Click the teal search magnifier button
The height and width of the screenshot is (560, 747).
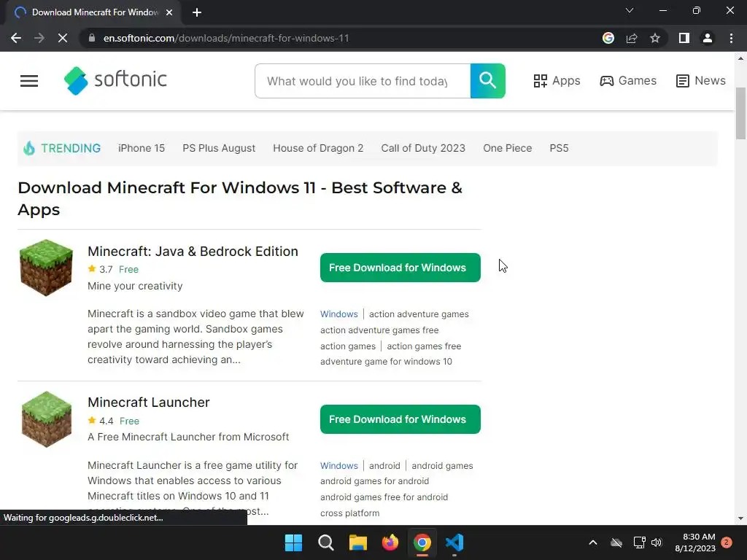pyautogui.click(x=487, y=81)
